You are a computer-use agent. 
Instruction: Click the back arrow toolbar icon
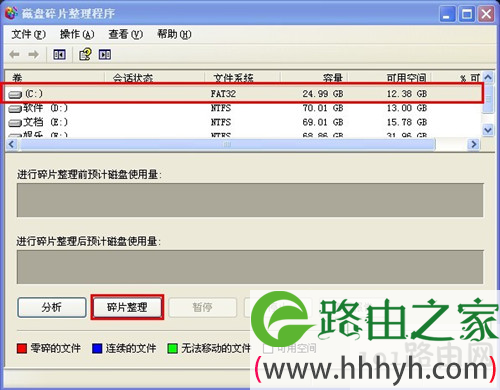pyautogui.click(x=14, y=54)
